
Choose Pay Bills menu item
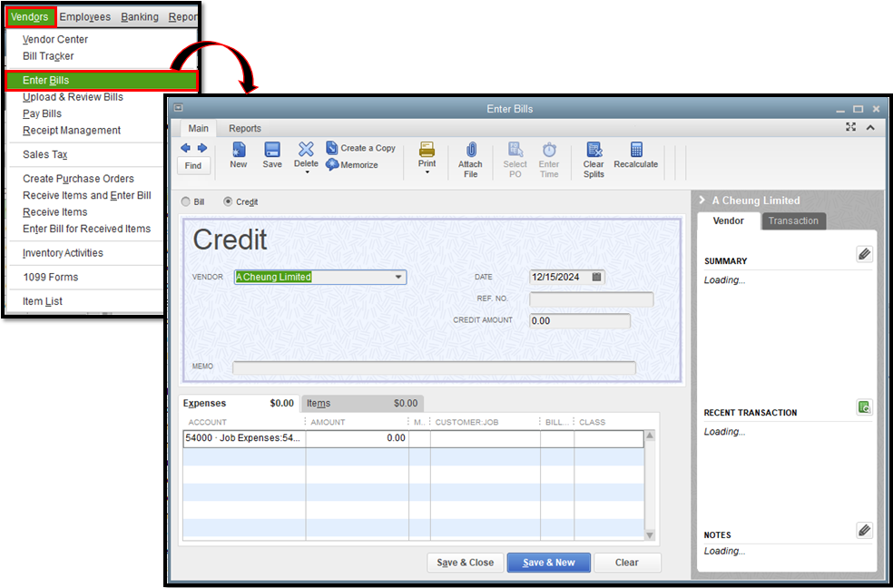pyautogui.click(x=42, y=113)
